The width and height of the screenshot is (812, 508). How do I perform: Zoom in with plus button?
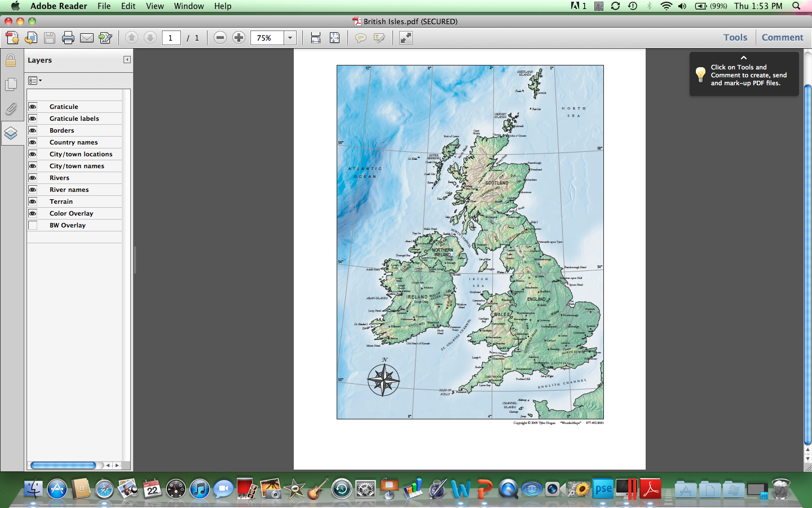pyautogui.click(x=239, y=38)
